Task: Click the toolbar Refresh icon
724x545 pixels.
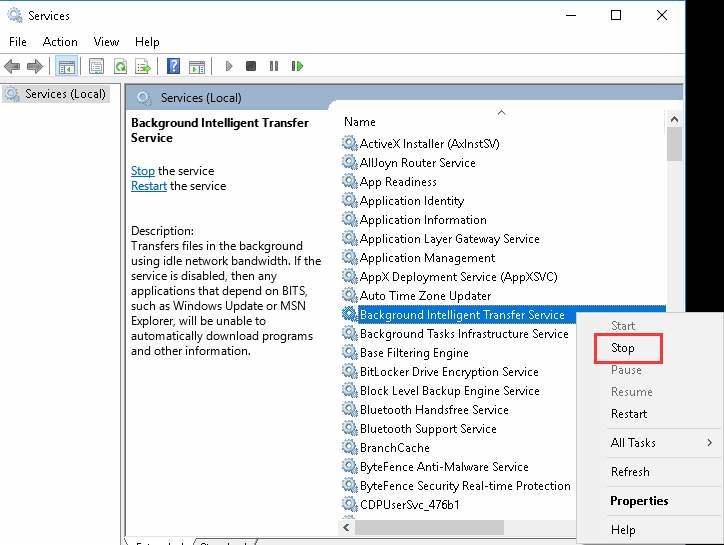Action: tap(121, 67)
